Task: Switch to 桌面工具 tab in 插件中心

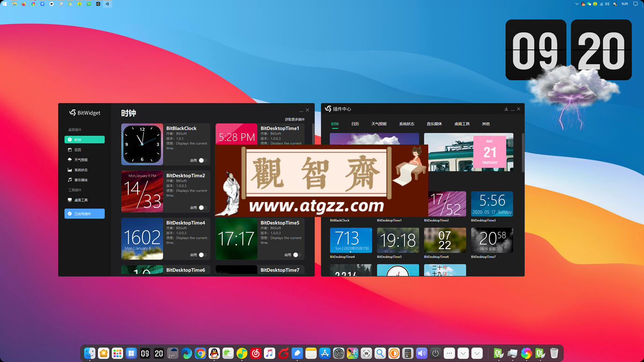Action: tap(462, 124)
